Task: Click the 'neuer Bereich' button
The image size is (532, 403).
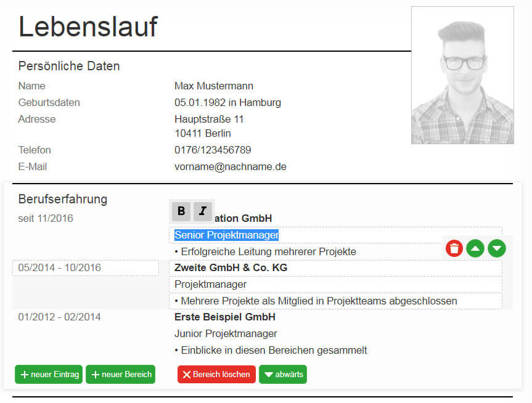Action: (121, 374)
